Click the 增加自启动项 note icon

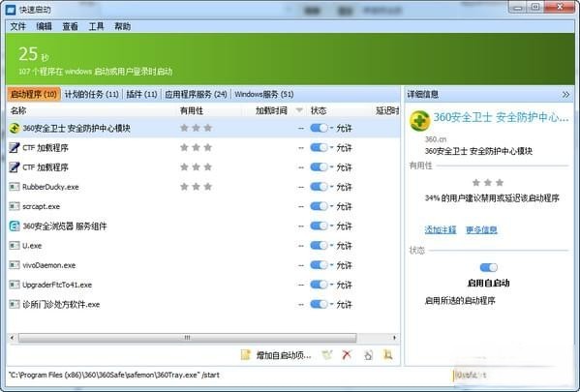pos(246,355)
